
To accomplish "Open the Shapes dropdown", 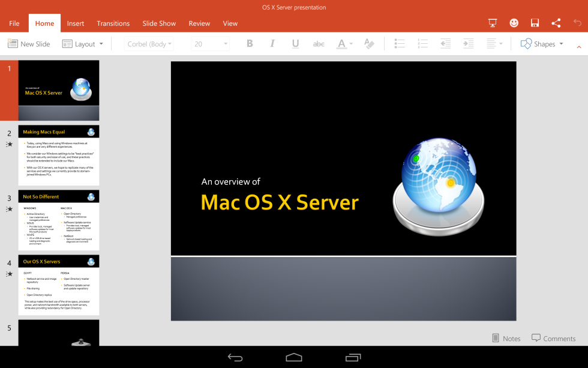I will click(541, 43).
